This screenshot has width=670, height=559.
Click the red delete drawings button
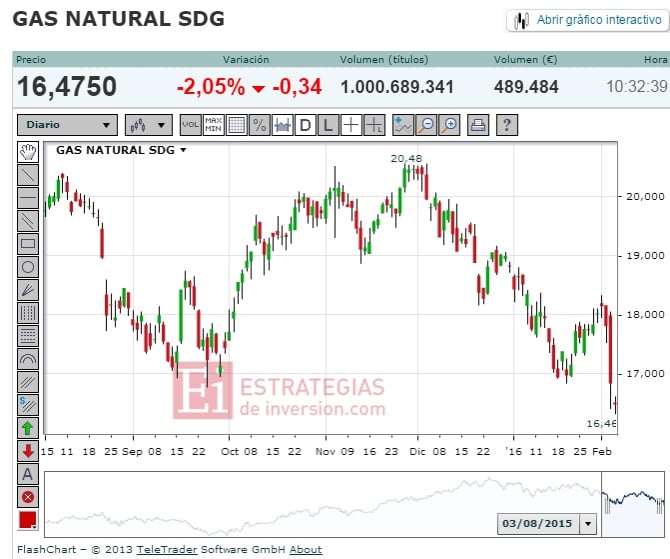(28, 497)
